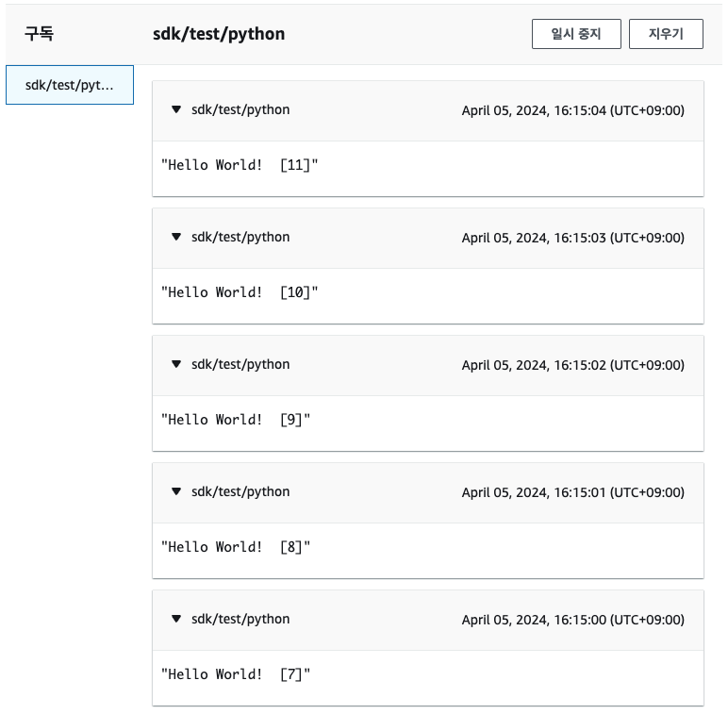Click the 구독 (Subscriptions) heading

click(39, 33)
